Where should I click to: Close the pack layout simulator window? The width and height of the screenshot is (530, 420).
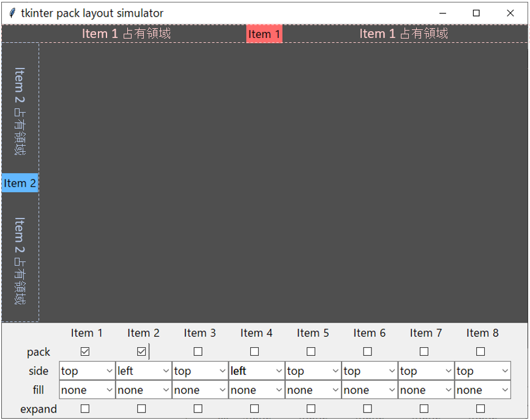tap(510, 13)
